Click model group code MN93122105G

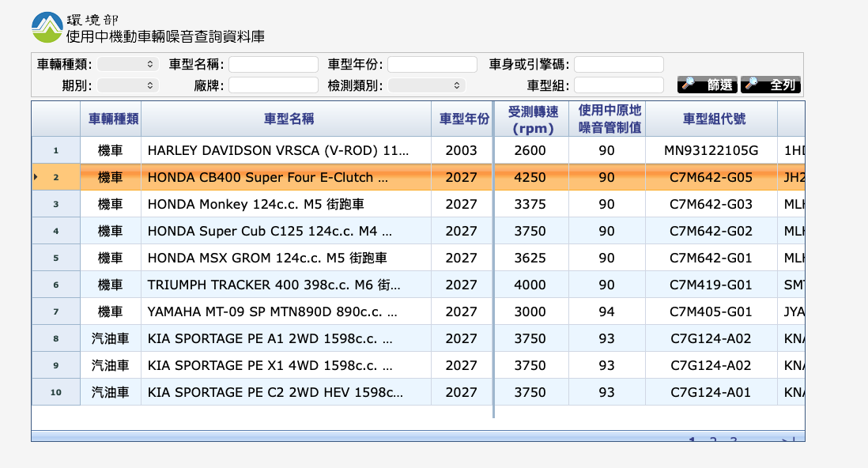pos(711,151)
